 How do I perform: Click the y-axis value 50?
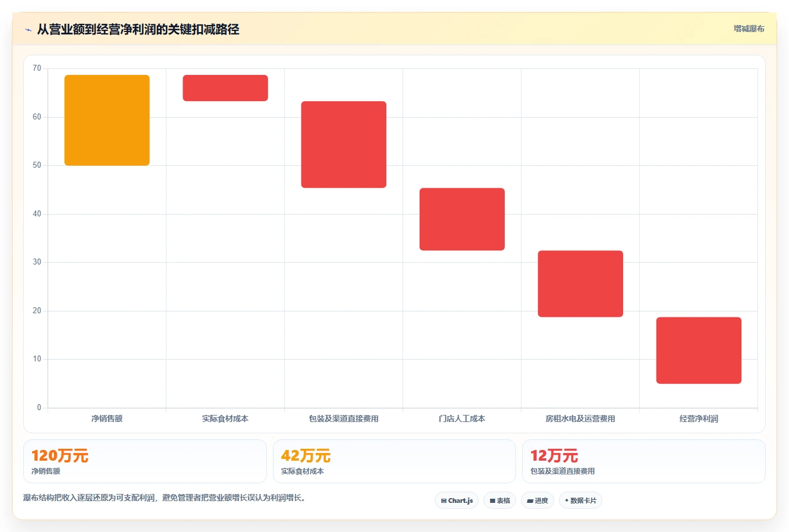tap(37, 165)
